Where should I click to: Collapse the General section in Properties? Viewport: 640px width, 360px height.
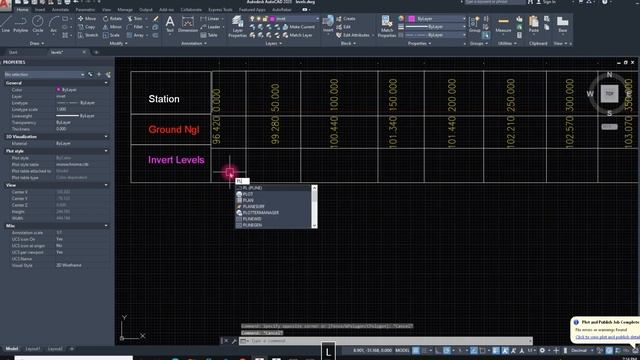[106, 83]
